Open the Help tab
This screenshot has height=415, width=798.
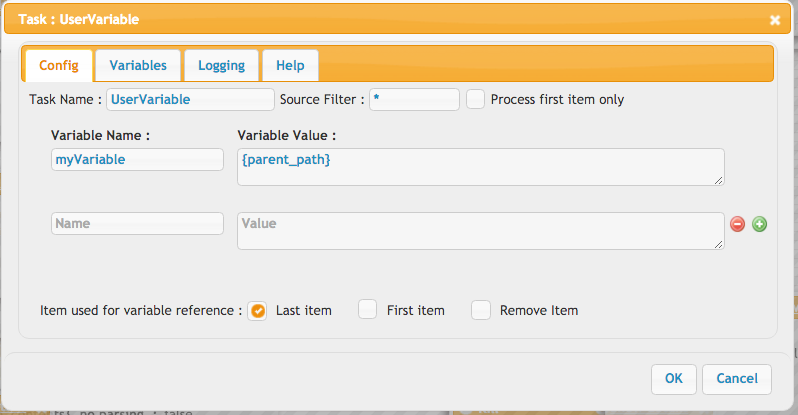point(290,66)
